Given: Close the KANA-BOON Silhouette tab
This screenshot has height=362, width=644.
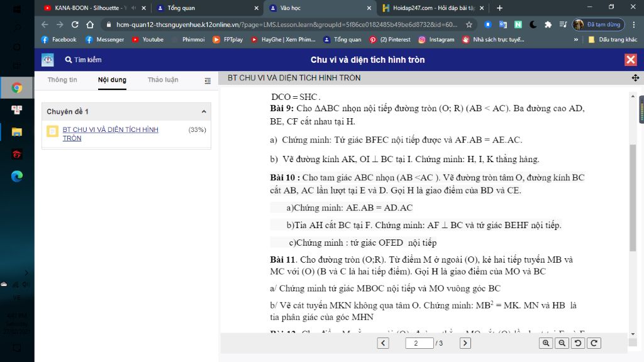Looking at the screenshot, I should (144, 8).
